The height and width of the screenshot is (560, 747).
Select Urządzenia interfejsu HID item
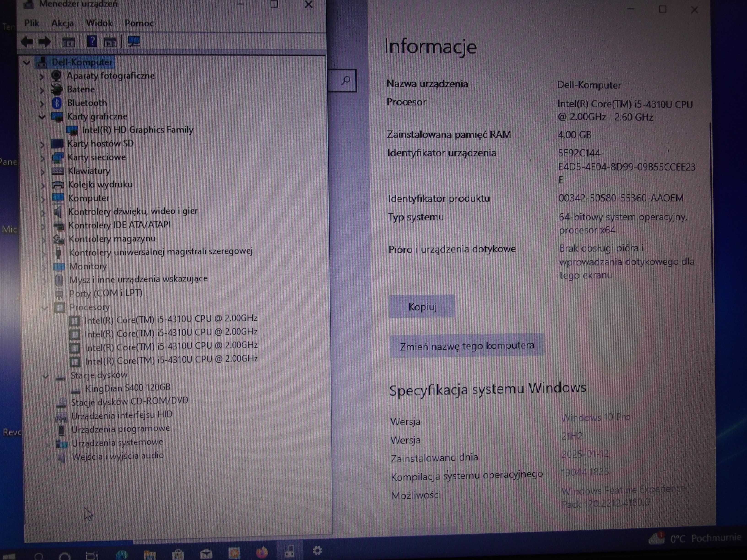tap(122, 415)
